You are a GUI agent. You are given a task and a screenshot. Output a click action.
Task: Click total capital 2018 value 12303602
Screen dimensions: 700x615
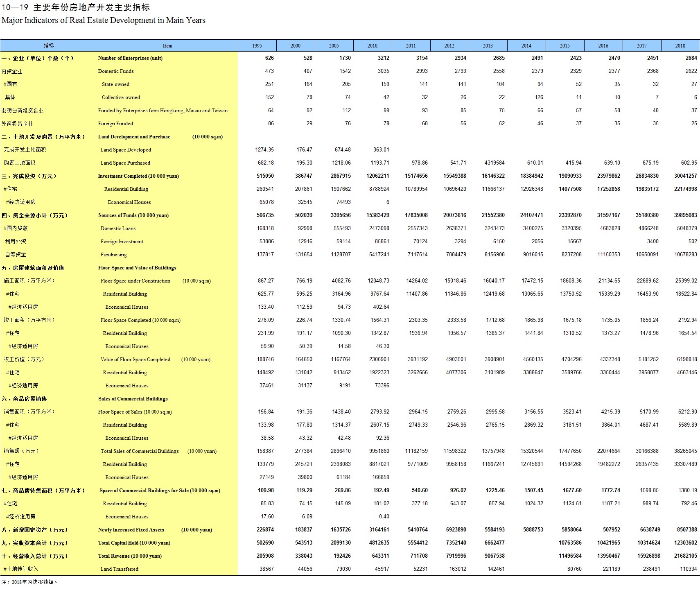click(686, 543)
